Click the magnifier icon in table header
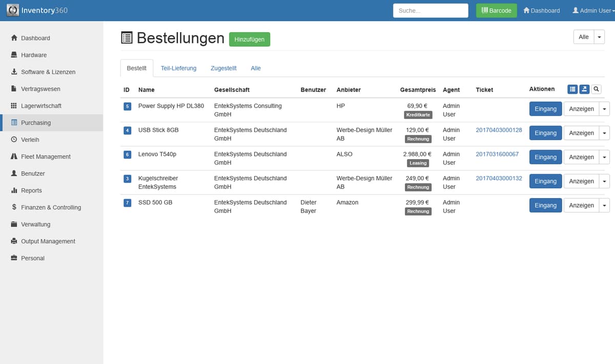The height and width of the screenshot is (364, 615). pyautogui.click(x=596, y=89)
